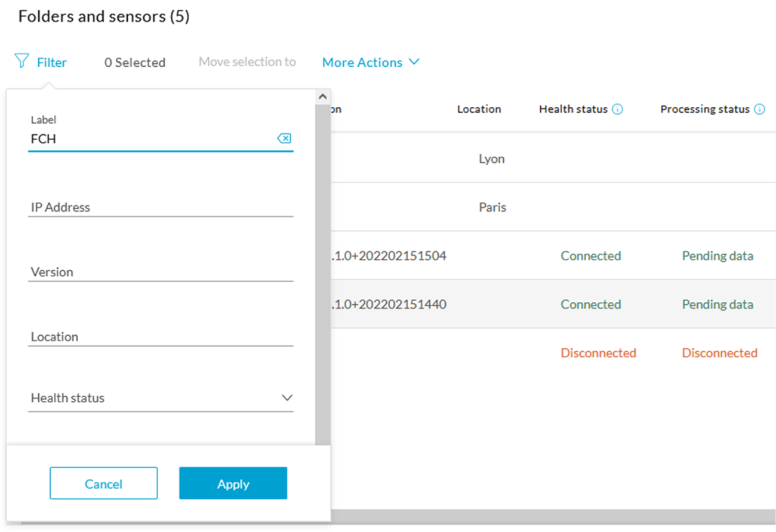
Task: Click the Folders and sensors heading
Action: point(104,16)
